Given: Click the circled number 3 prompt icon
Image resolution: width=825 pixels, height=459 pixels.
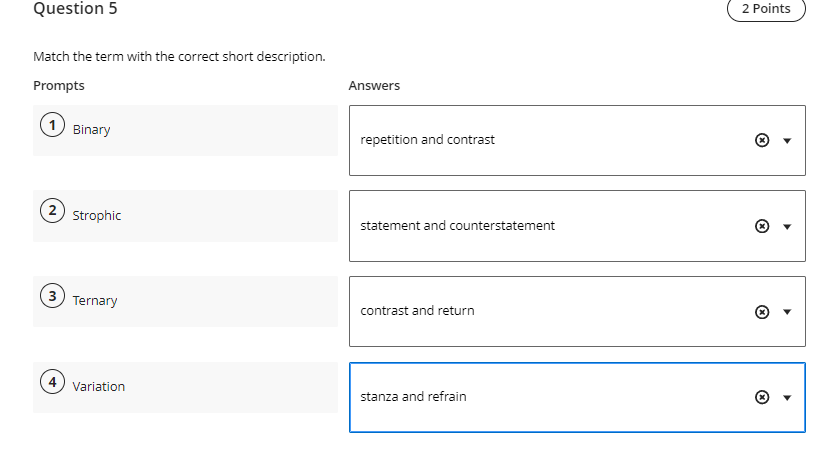Looking at the screenshot, I should [x=49, y=297].
